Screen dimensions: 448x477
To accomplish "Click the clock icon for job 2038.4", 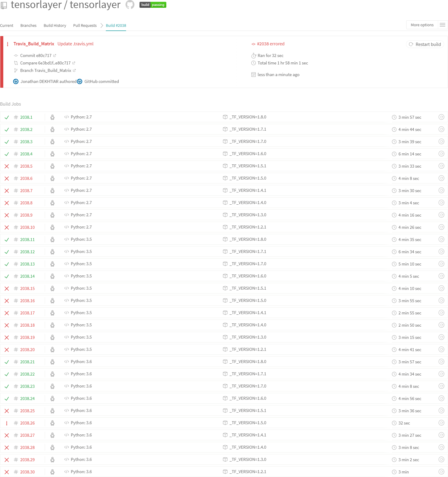I will click(x=394, y=154).
